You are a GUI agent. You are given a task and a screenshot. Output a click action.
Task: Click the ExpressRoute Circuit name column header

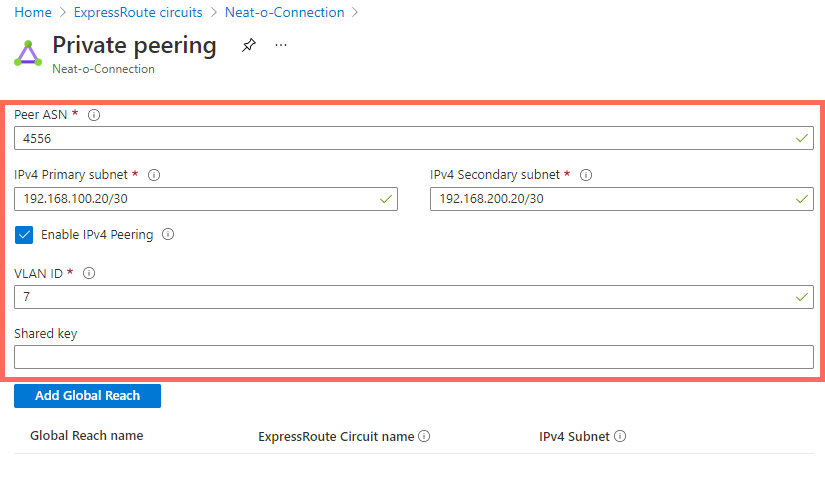pyautogui.click(x=336, y=437)
